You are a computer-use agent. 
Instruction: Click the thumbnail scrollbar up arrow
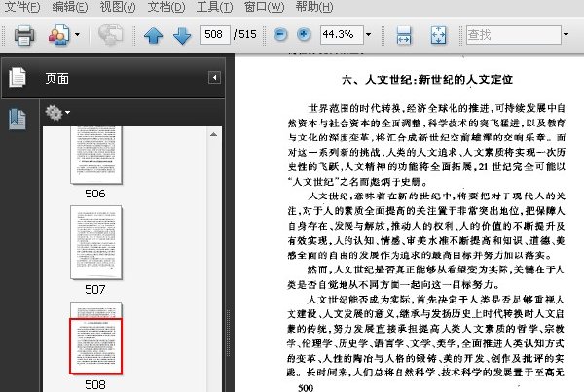point(213,135)
